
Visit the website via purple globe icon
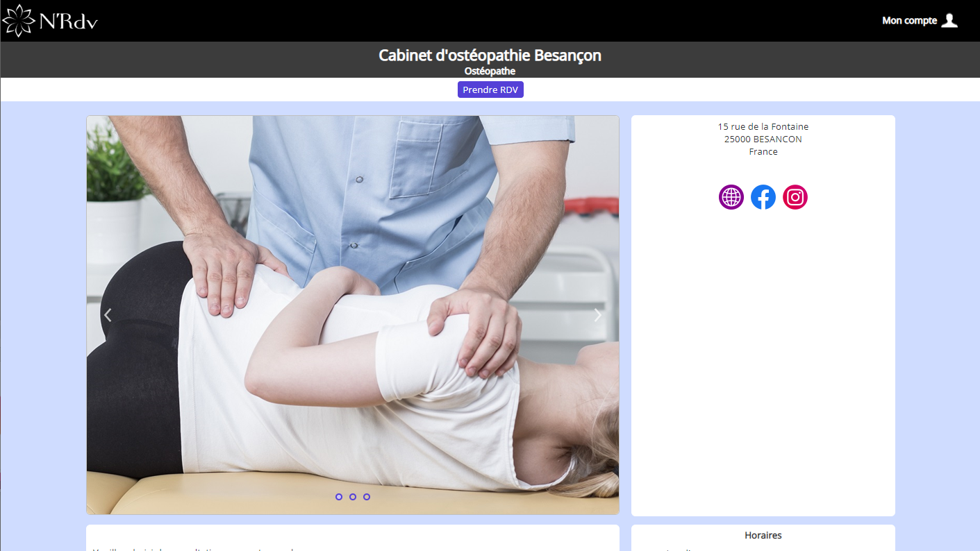point(731,197)
